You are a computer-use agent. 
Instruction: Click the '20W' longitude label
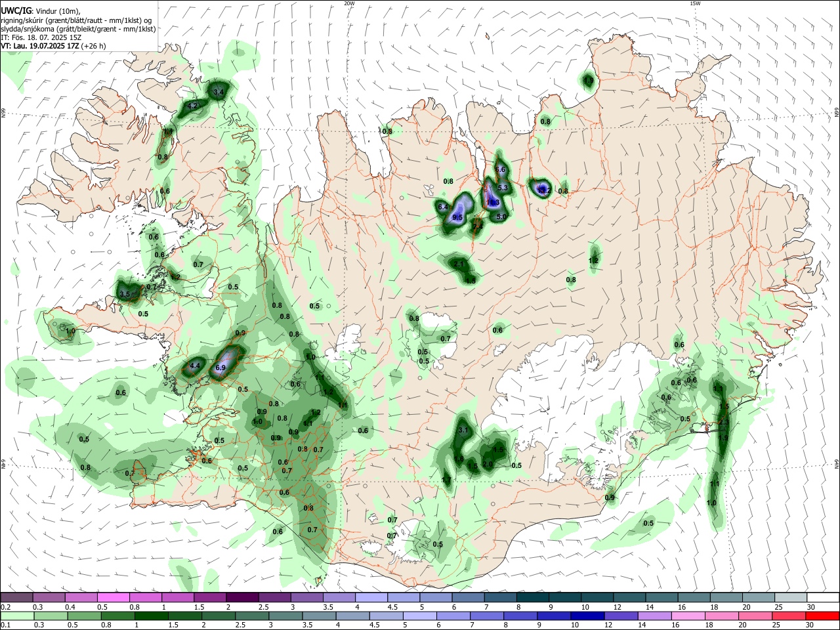349,3
